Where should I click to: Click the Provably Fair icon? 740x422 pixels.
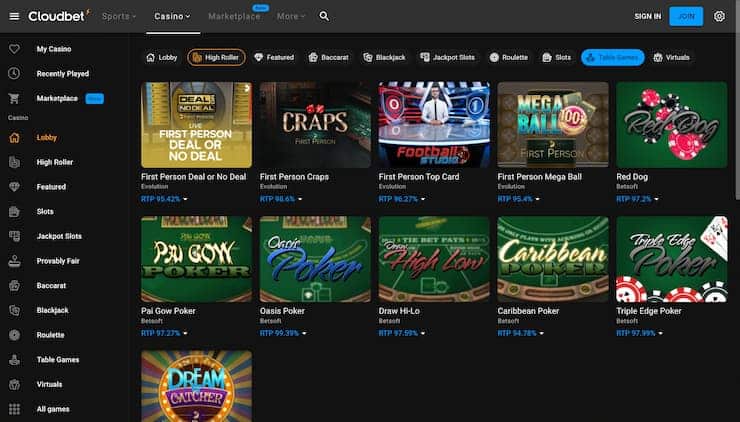pyautogui.click(x=14, y=261)
